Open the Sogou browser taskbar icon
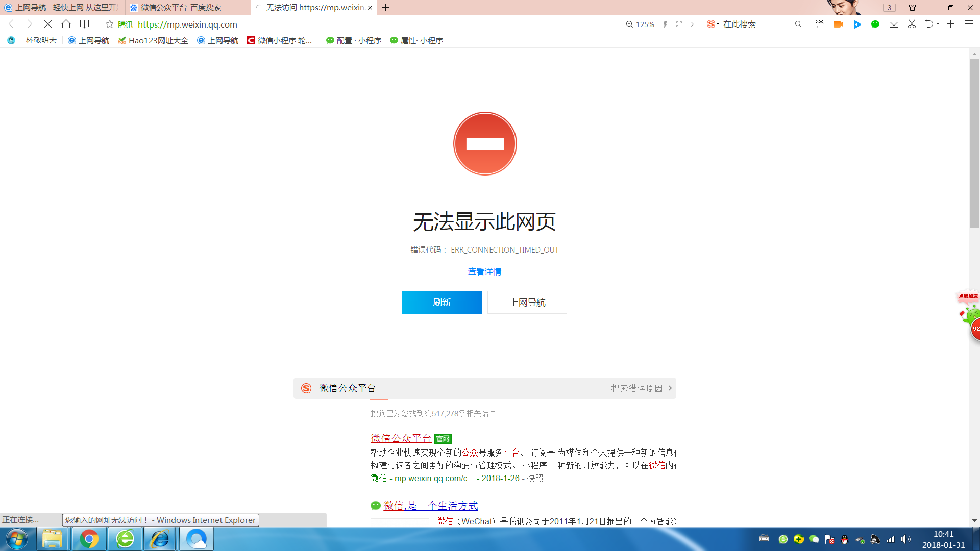 [196, 539]
